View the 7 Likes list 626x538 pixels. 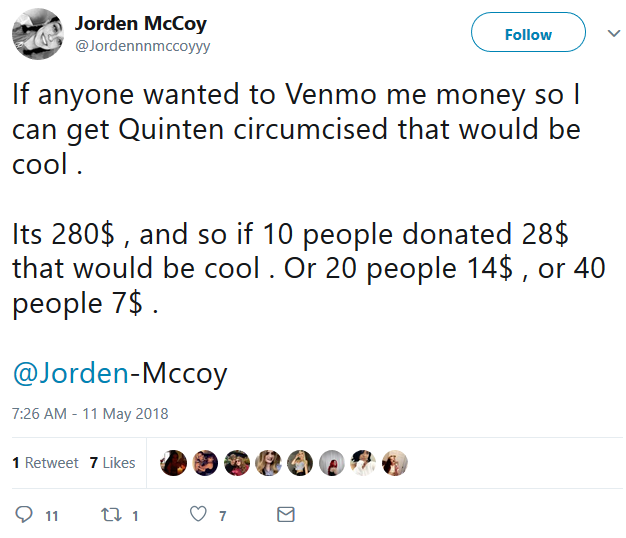click(113, 463)
